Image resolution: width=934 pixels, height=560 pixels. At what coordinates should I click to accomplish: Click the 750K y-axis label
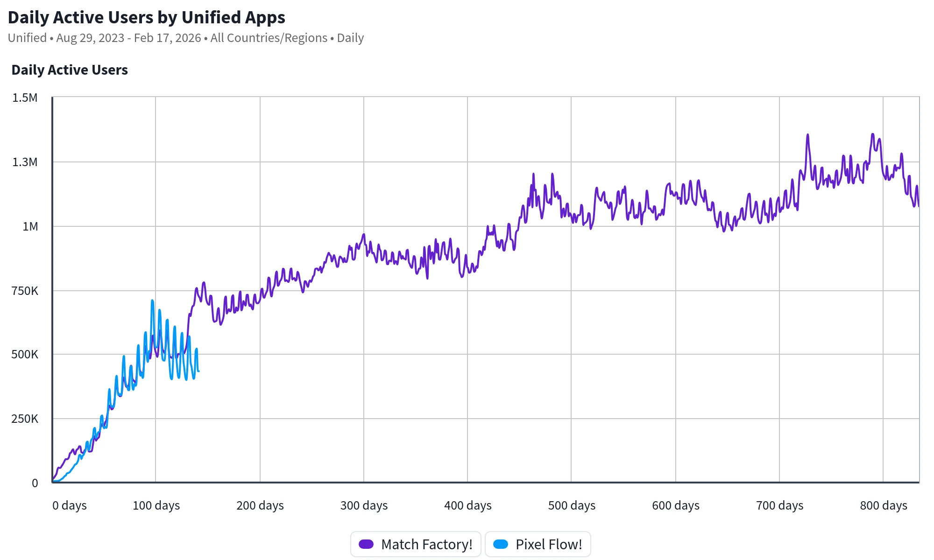25,291
